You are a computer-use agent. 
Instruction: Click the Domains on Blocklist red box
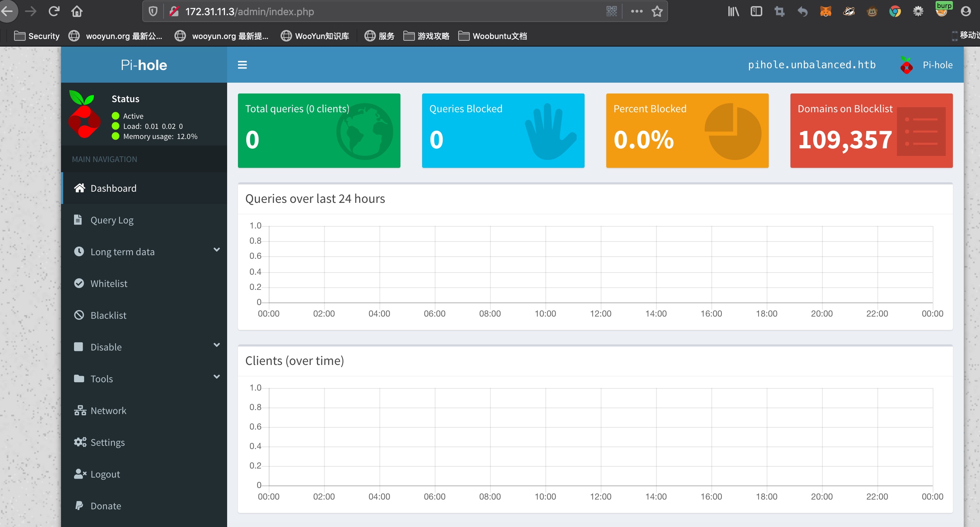(x=871, y=130)
